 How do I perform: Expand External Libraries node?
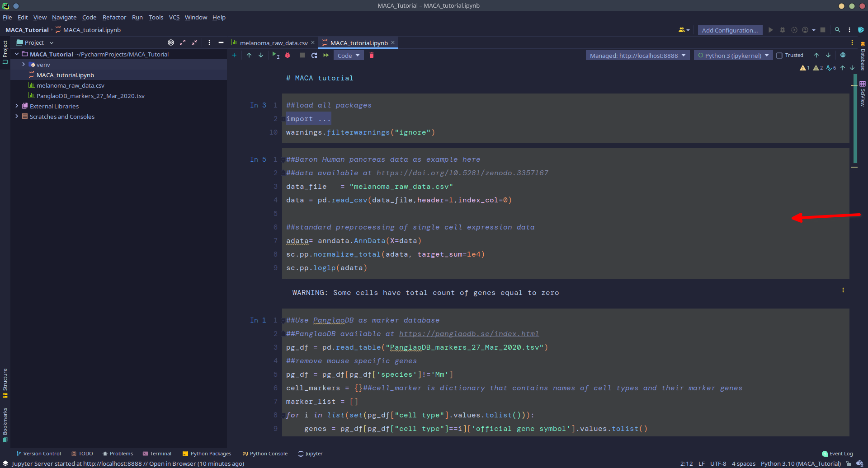(x=17, y=106)
